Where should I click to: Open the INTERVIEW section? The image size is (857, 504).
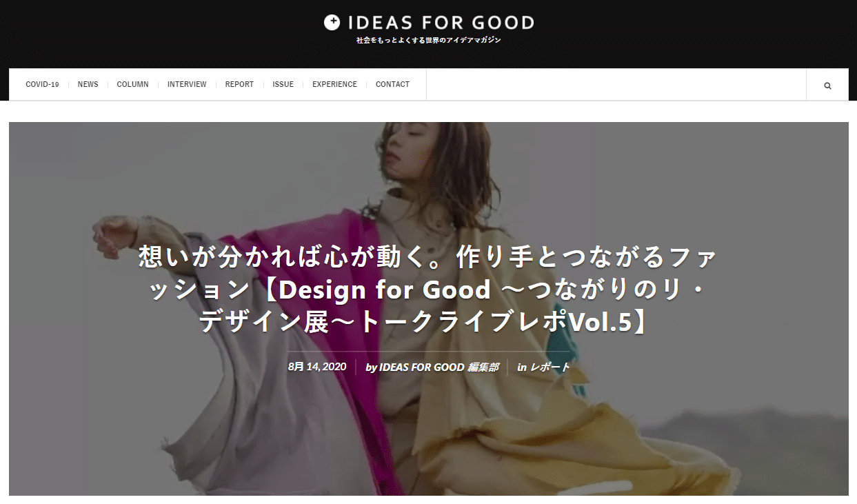click(187, 84)
